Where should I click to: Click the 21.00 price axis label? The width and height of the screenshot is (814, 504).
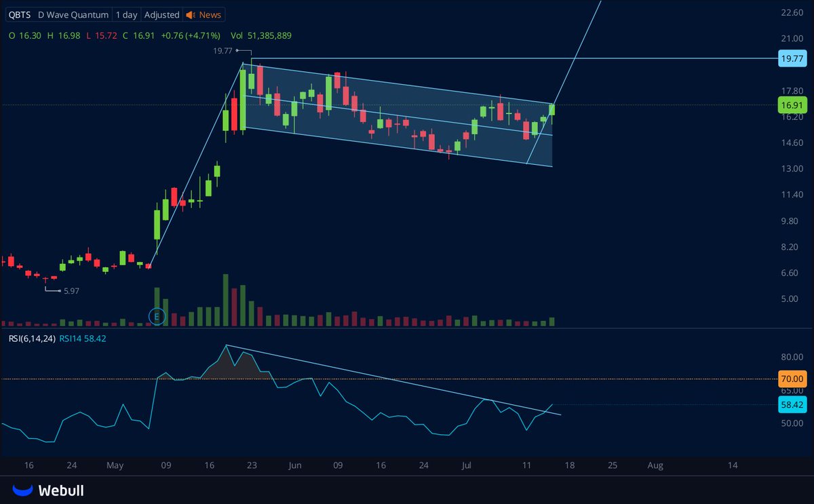click(792, 39)
